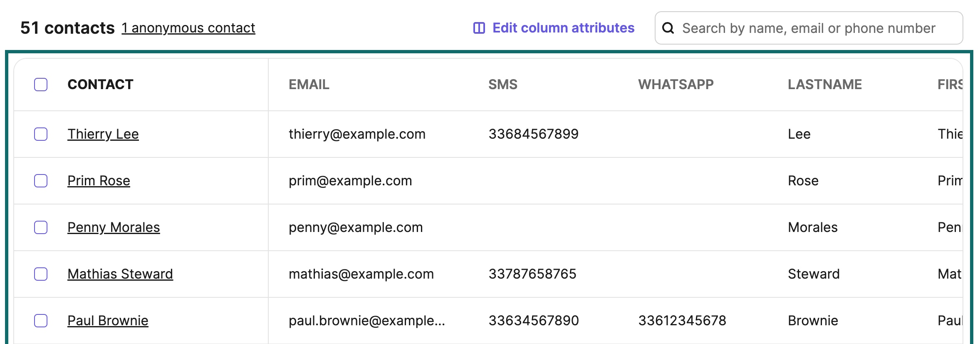Sort by the LASTNAME column

[825, 85]
